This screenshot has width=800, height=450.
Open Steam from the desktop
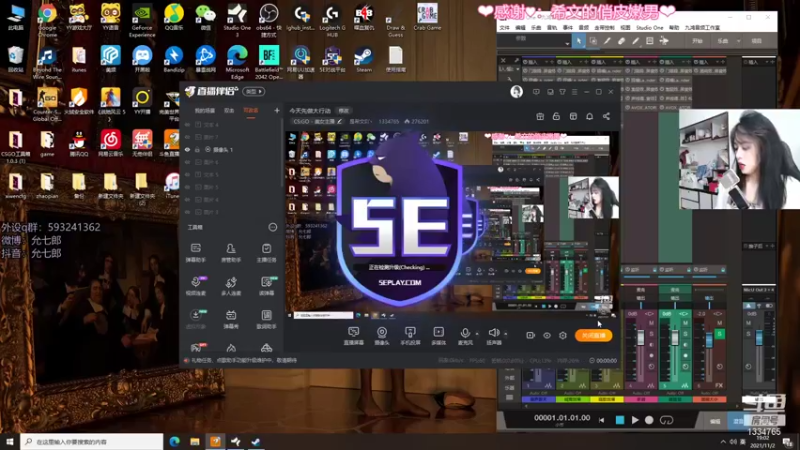coord(364,60)
